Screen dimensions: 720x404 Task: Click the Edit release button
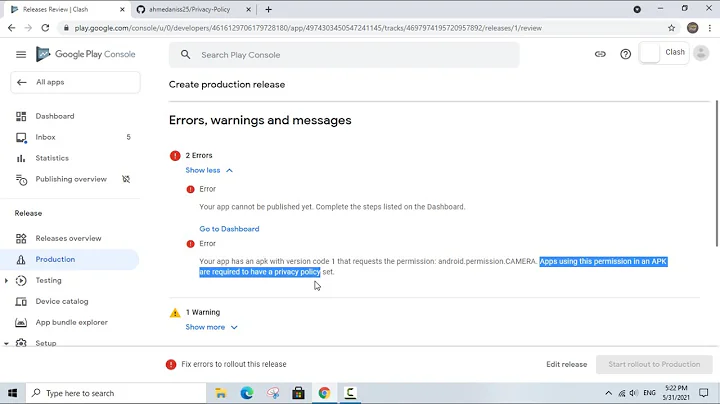coord(567,364)
